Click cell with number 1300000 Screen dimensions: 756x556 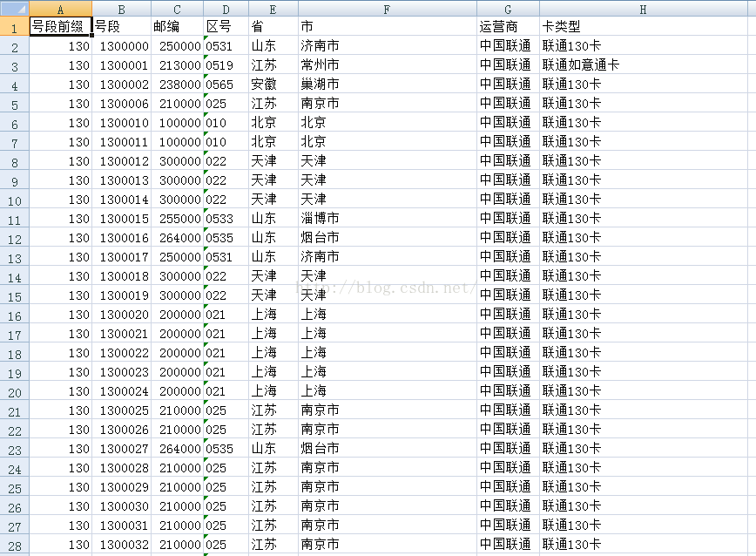(122, 46)
